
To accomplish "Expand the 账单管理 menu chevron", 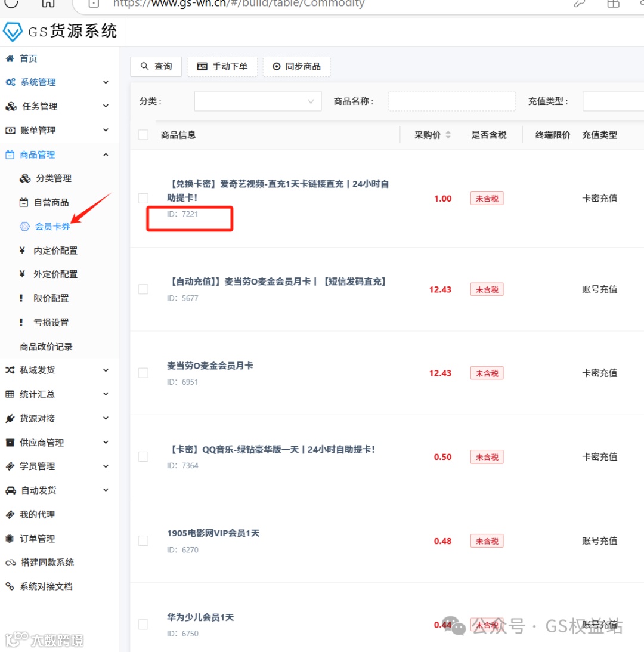I will (x=106, y=130).
